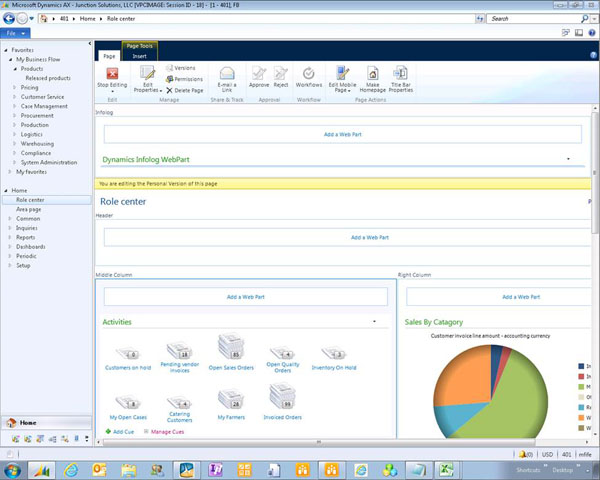
Task: Click the Stop Editing ribbon icon
Action: pos(112,73)
